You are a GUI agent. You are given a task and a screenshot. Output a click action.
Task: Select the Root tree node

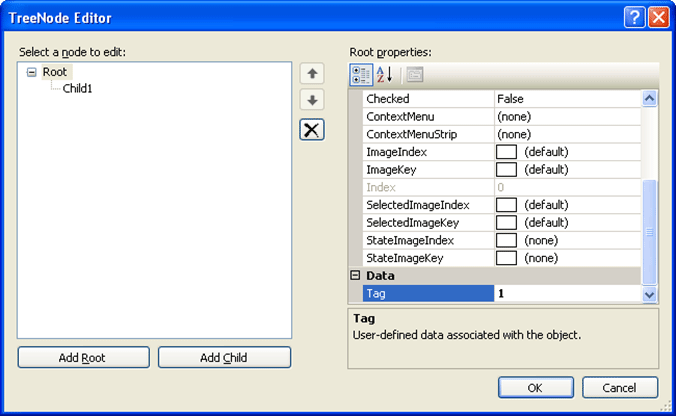coord(55,72)
